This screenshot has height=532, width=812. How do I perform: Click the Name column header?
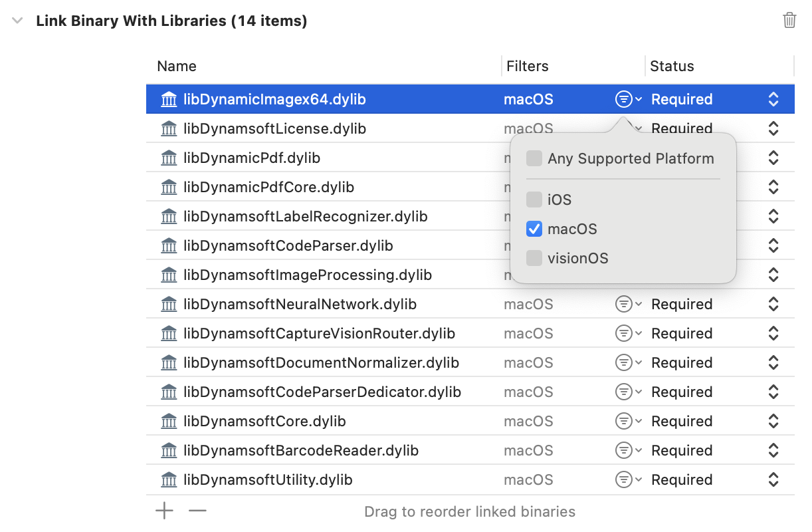click(x=177, y=66)
